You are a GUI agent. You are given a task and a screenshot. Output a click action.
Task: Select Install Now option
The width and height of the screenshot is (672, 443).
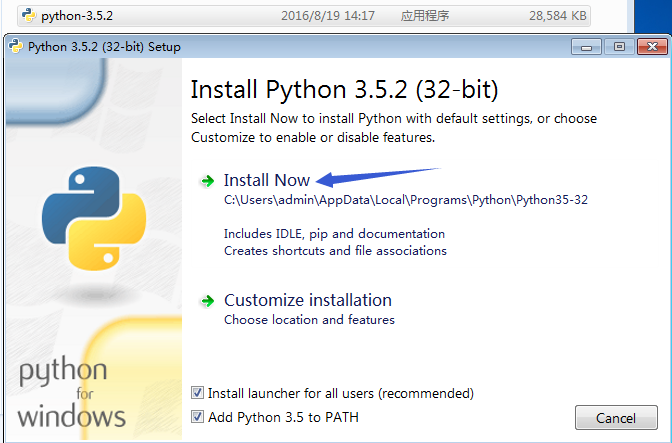(x=267, y=180)
